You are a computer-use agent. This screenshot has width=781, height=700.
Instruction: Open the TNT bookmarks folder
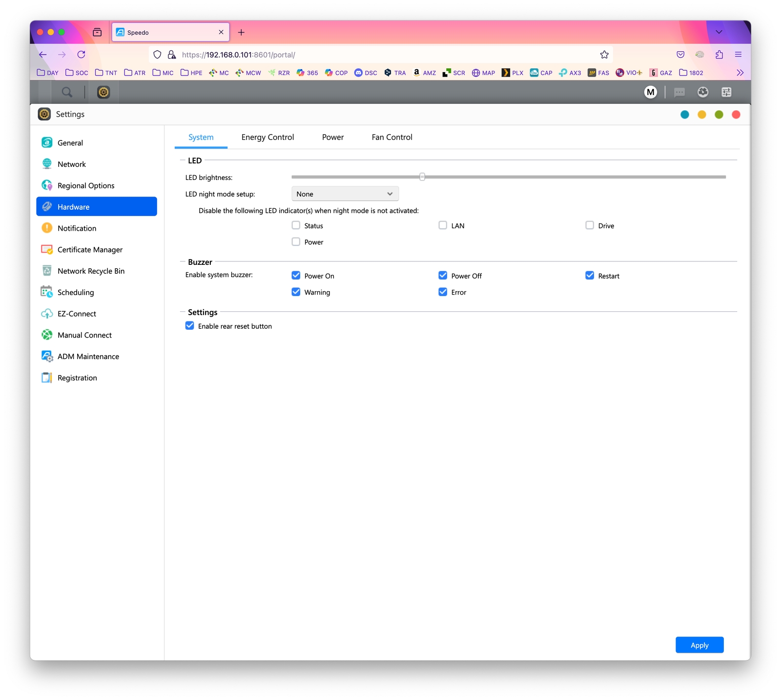tap(106, 73)
